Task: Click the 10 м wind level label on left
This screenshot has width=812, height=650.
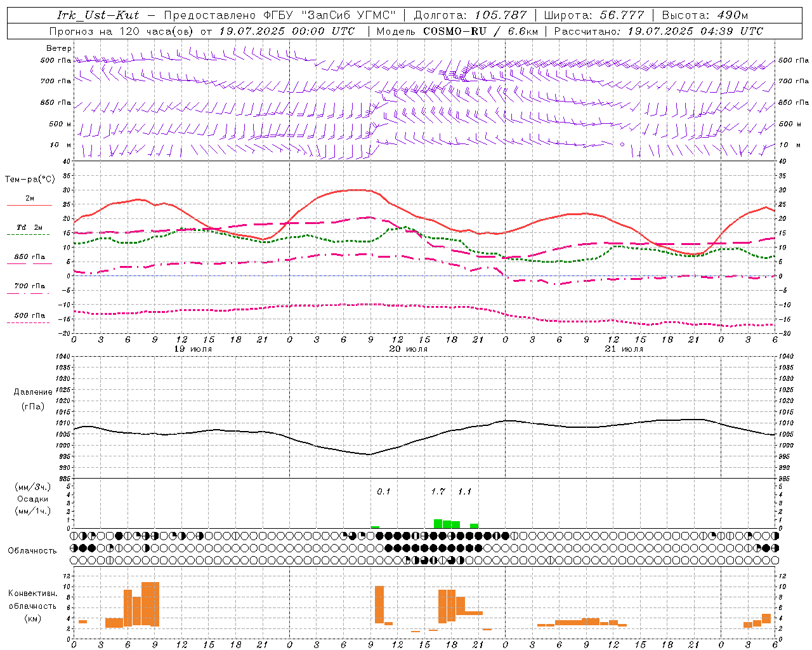Action: [x=60, y=145]
